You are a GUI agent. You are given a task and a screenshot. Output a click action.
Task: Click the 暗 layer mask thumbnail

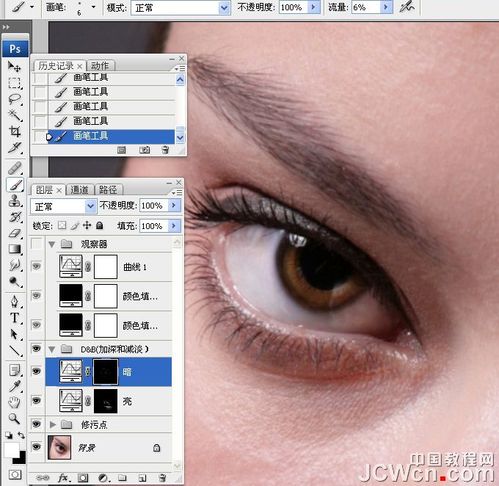106,371
